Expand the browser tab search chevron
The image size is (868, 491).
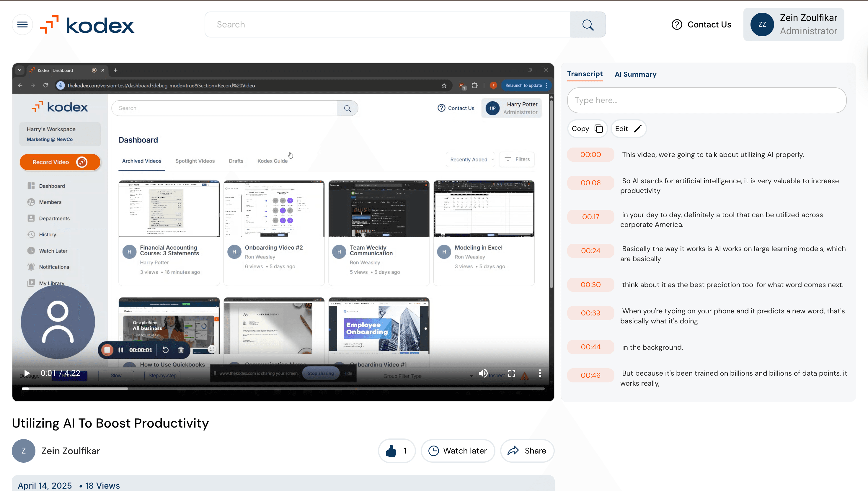click(x=19, y=70)
